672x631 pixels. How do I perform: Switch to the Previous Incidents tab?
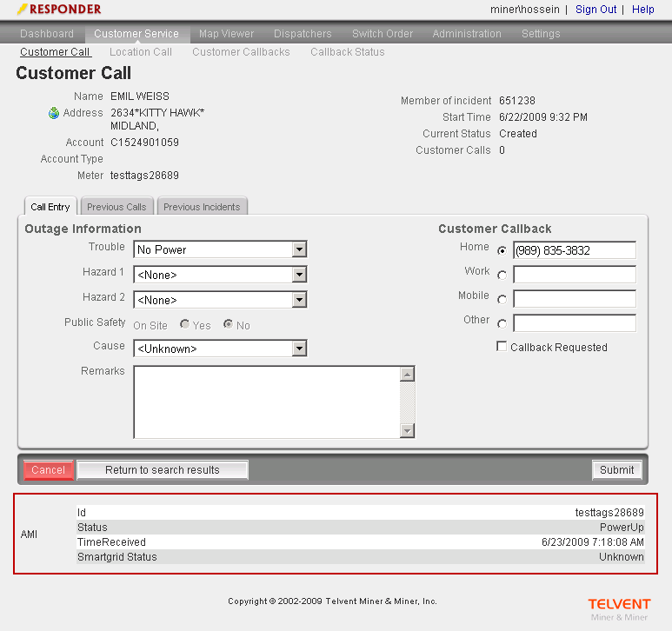(202, 207)
